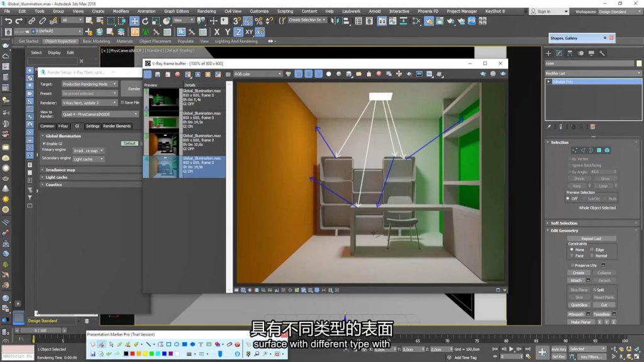Open the Lighting And Rendering ribbon tab
The image size is (644, 362).
[x=236, y=41]
